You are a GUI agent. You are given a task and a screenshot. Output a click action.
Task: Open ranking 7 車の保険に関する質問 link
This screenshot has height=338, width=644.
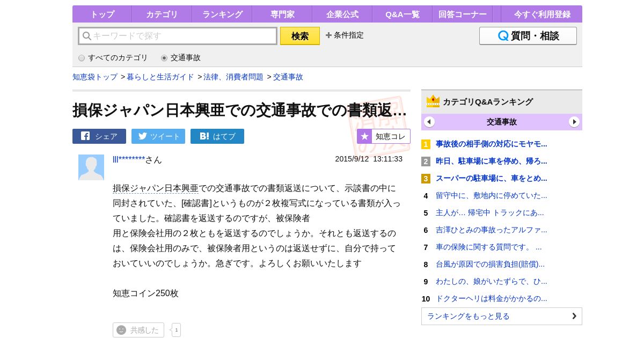(x=489, y=247)
